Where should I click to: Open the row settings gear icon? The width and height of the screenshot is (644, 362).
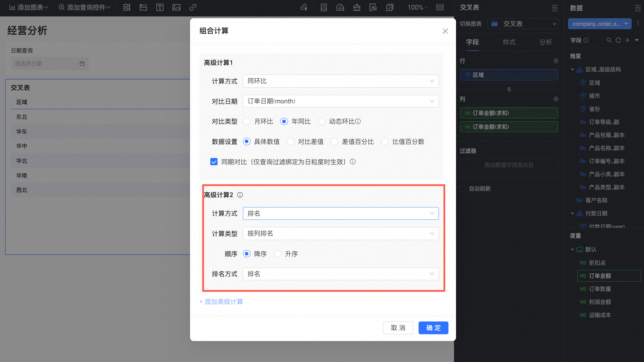click(x=556, y=61)
